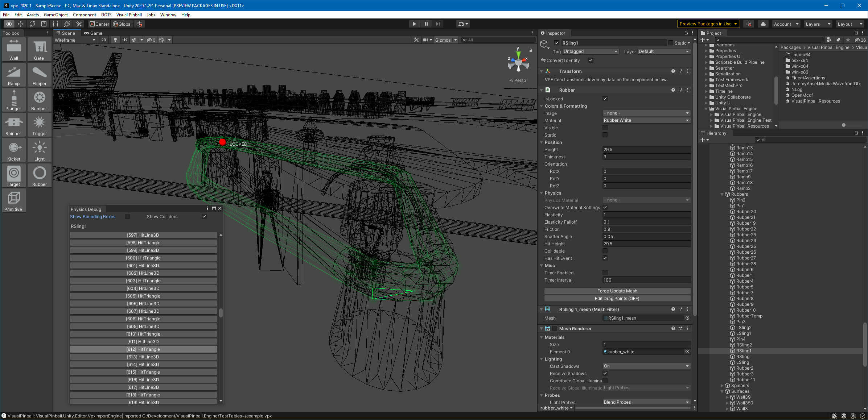Activate the Scale tool in toolbar

pyautogui.click(x=44, y=24)
